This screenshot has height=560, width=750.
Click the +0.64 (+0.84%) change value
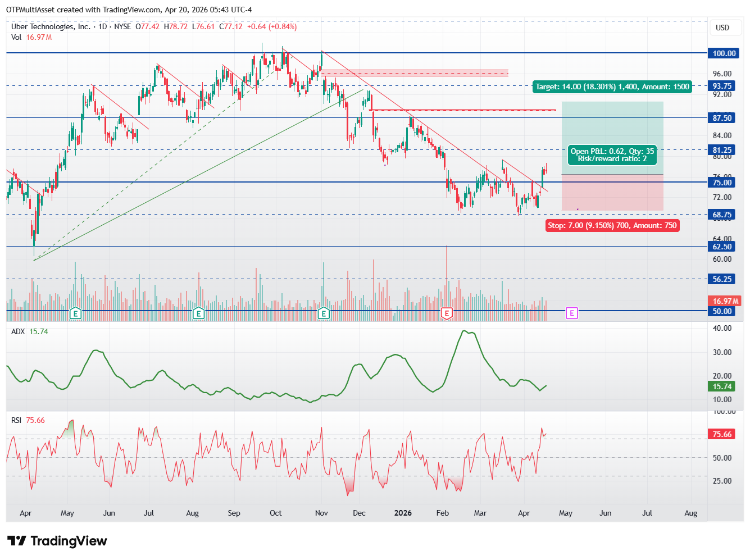[272, 26]
